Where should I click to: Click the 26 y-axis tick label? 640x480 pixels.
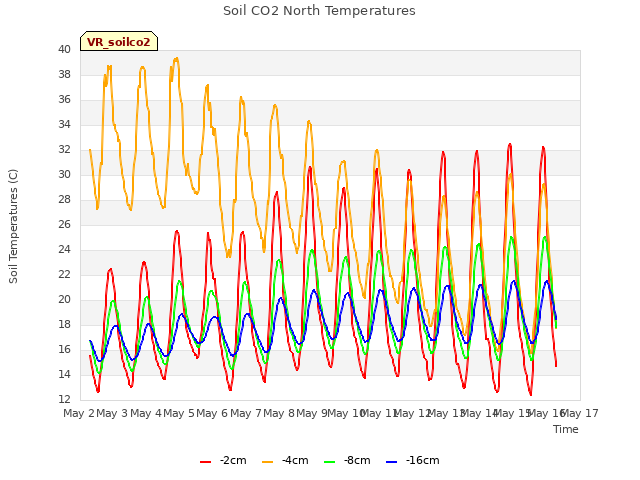point(64,224)
